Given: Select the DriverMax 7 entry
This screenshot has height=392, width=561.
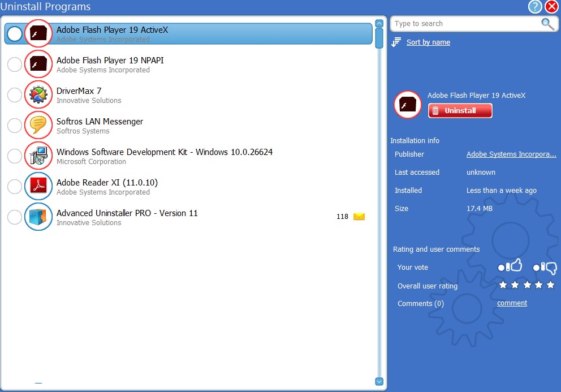Looking at the screenshot, I should tap(188, 95).
